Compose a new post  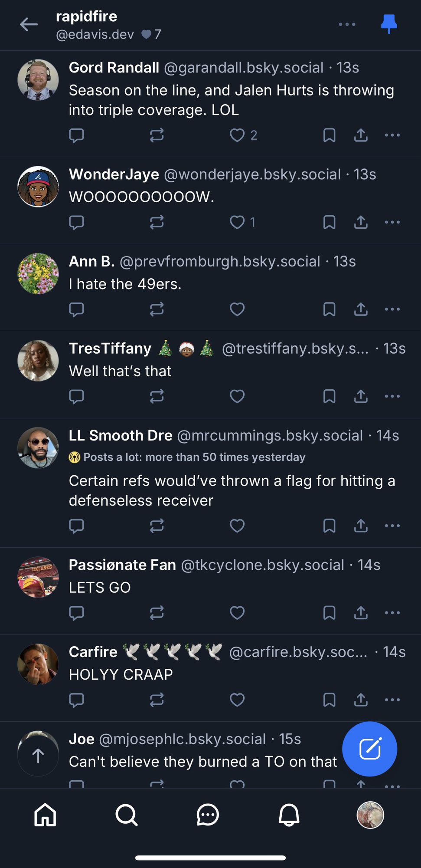point(369,749)
